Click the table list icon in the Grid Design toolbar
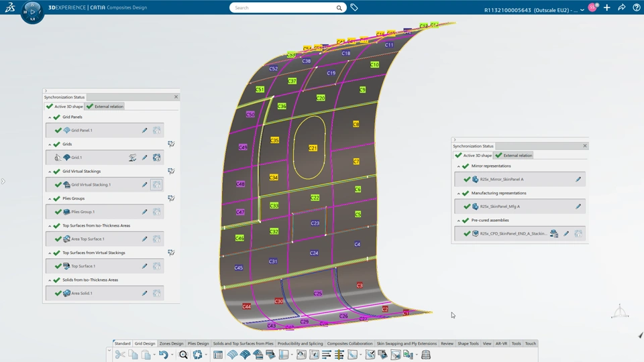The width and height of the screenshot is (644, 362). 218,355
